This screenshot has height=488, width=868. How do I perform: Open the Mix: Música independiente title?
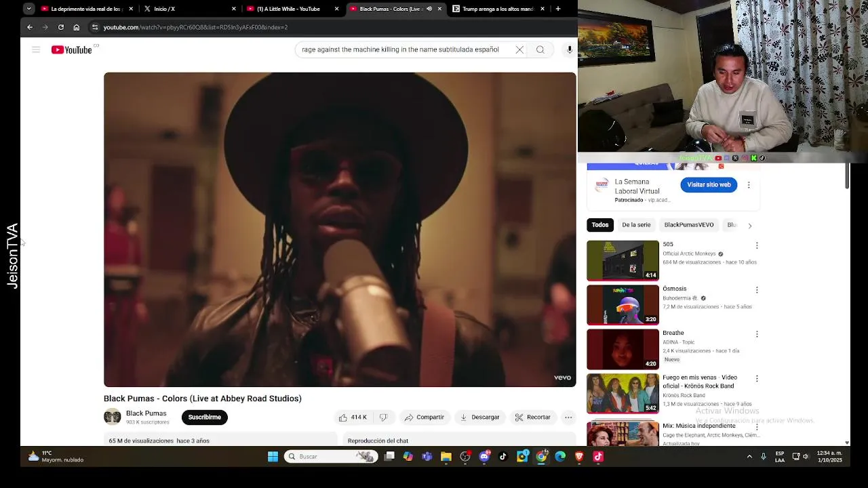[x=698, y=426]
